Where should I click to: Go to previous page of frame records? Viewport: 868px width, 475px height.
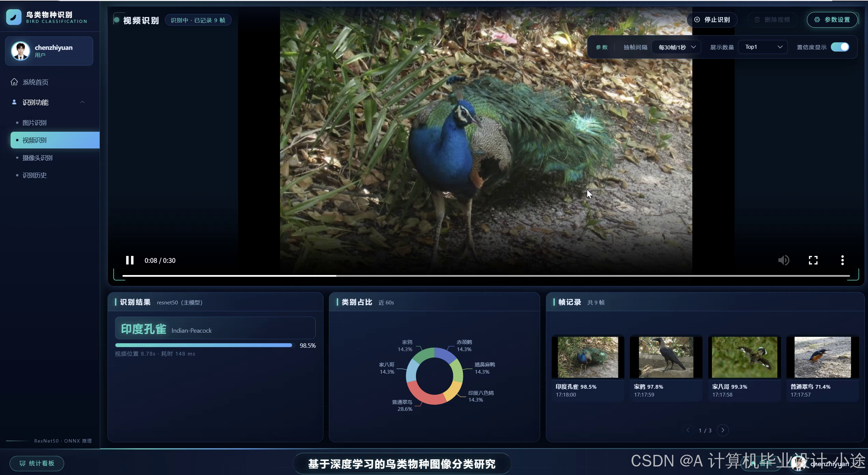tap(688, 430)
